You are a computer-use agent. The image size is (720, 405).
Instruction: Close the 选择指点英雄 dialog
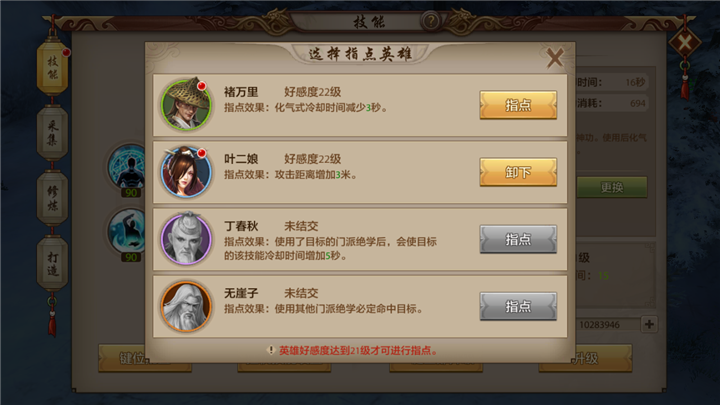coord(555,58)
